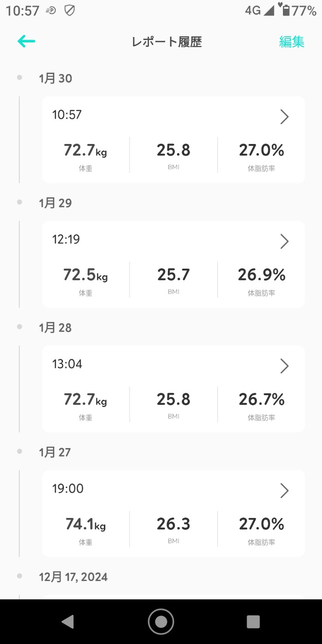Select BMI 25.7 in January 29 card
The width and height of the screenshot is (322, 644).
tap(173, 275)
